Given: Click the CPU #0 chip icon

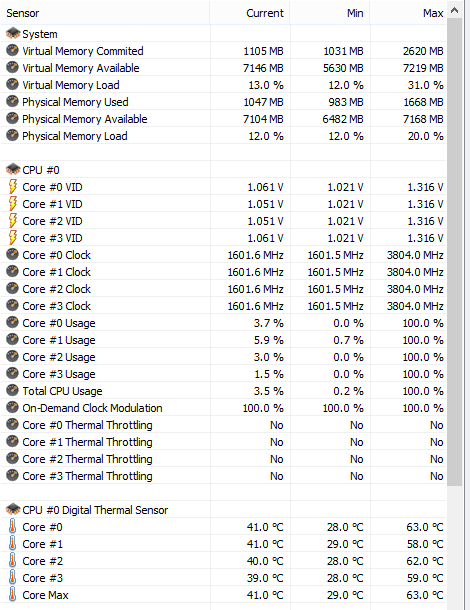Looking at the screenshot, I should tap(13, 170).
